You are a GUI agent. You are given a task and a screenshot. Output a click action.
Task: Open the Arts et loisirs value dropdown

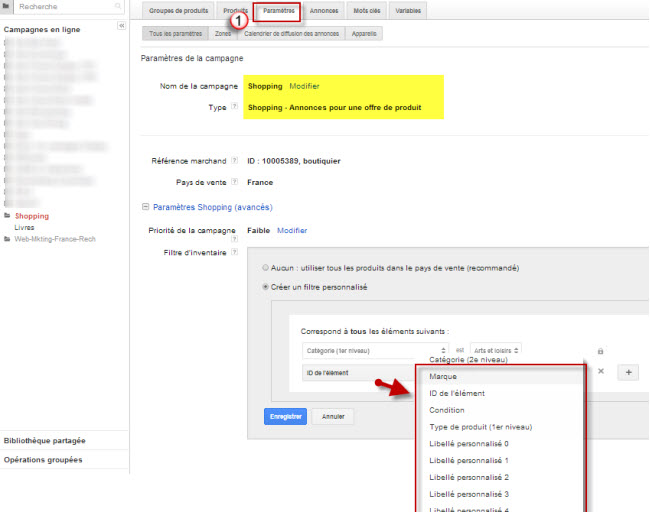(496, 349)
